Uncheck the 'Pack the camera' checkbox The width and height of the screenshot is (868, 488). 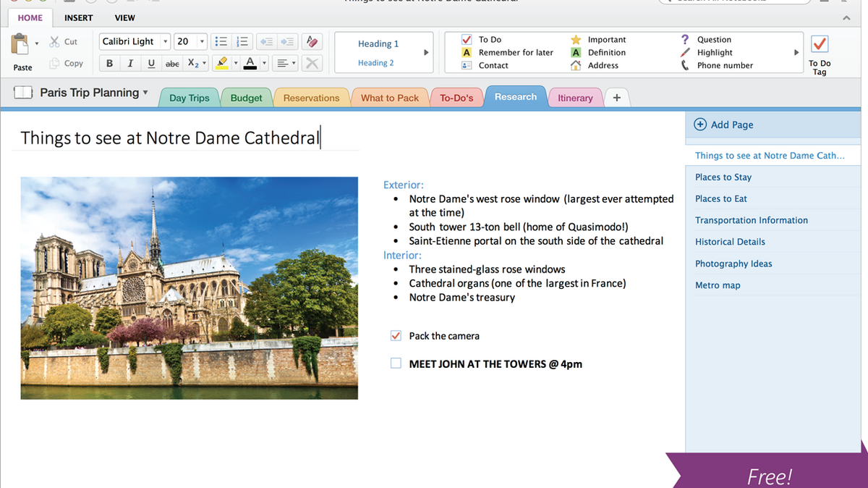(x=396, y=335)
